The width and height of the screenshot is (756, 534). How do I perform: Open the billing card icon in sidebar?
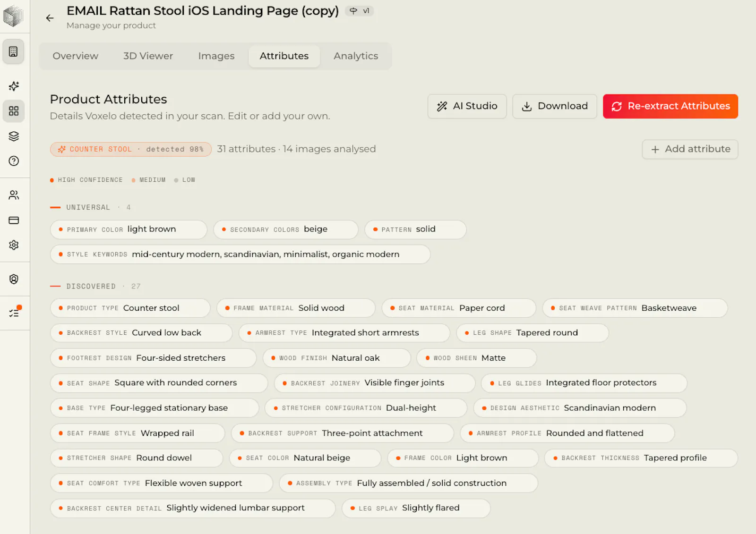pos(14,220)
